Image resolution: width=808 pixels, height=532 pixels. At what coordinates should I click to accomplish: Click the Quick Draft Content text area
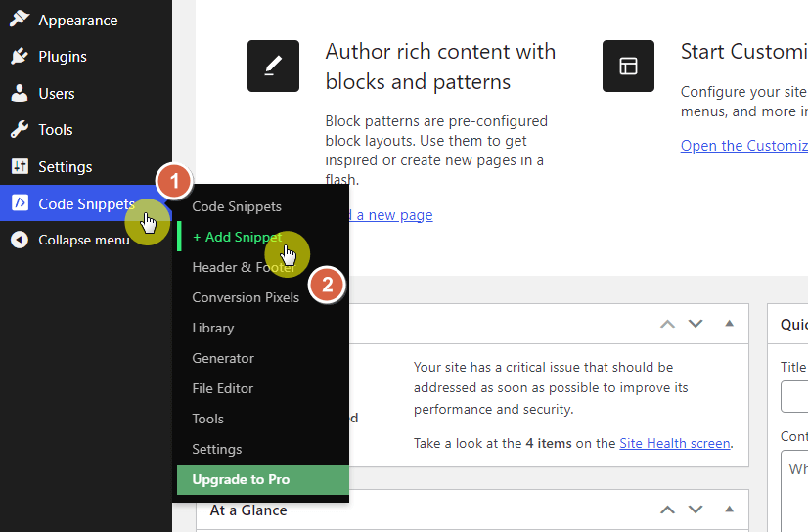(794, 491)
